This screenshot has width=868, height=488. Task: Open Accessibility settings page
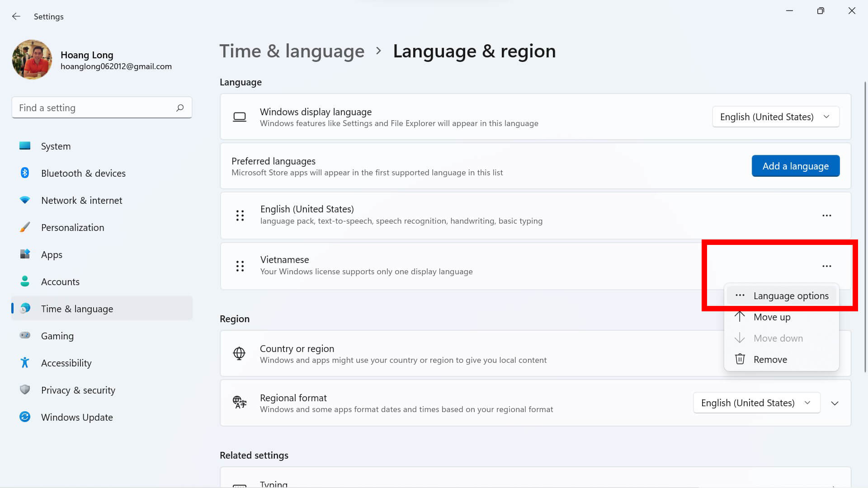(102, 363)
